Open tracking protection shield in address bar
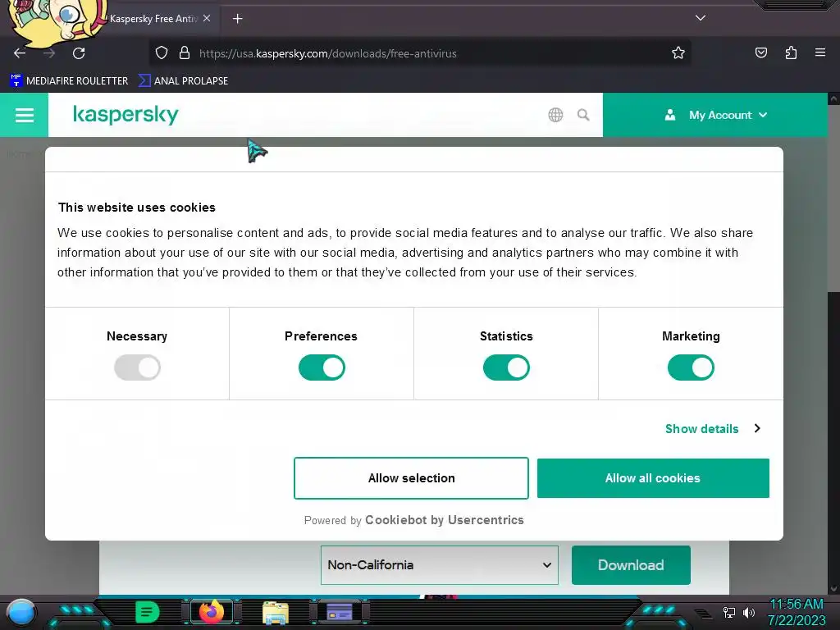The height and width of the screenshot is (630, 840). click(162, 53)
